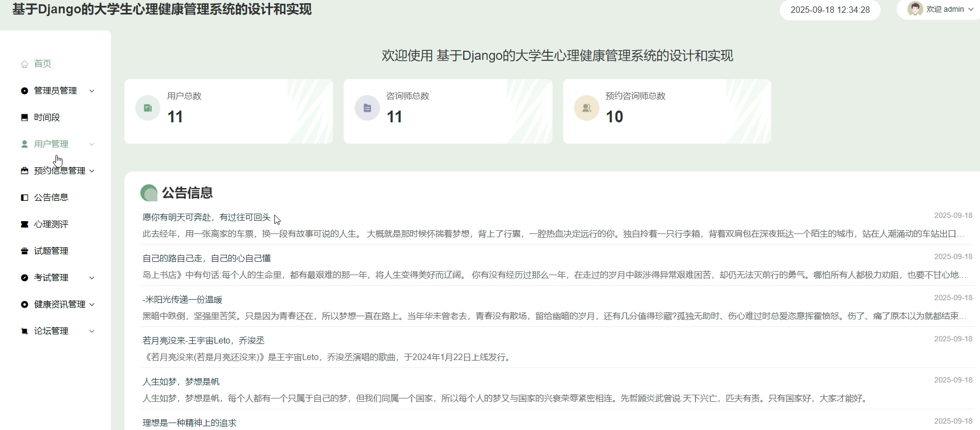Screen dimensions: 980x430
Task: Click the 咨询师总数 card label
Action: [x=408, y=96]
